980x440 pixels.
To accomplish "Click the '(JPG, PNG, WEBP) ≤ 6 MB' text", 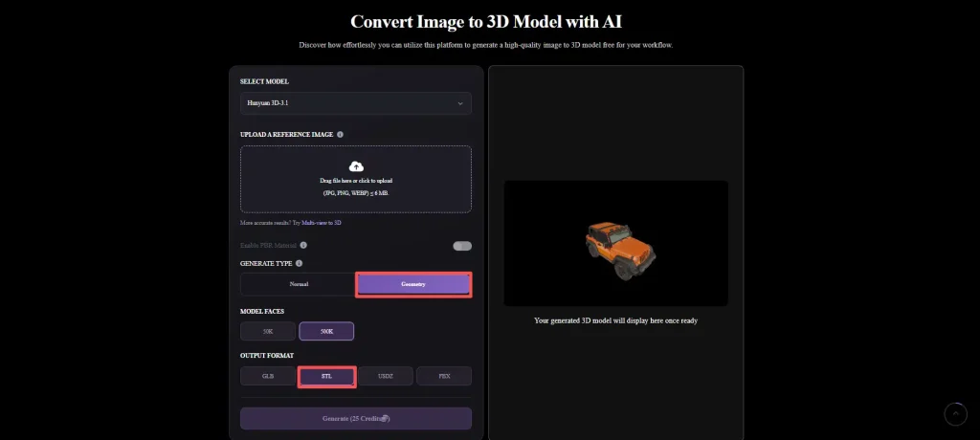I will tap(356, 194).
